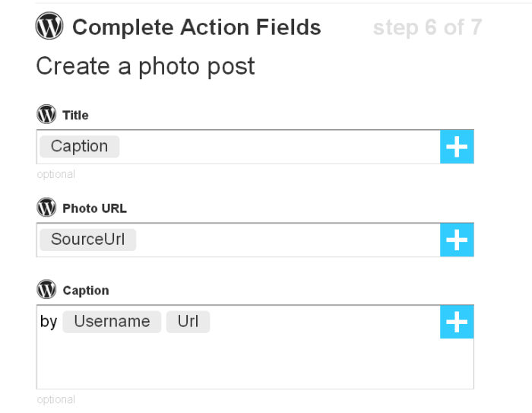
Task: Click the WordPress logo beside Complete Action Fields
Action: [49, 27]
